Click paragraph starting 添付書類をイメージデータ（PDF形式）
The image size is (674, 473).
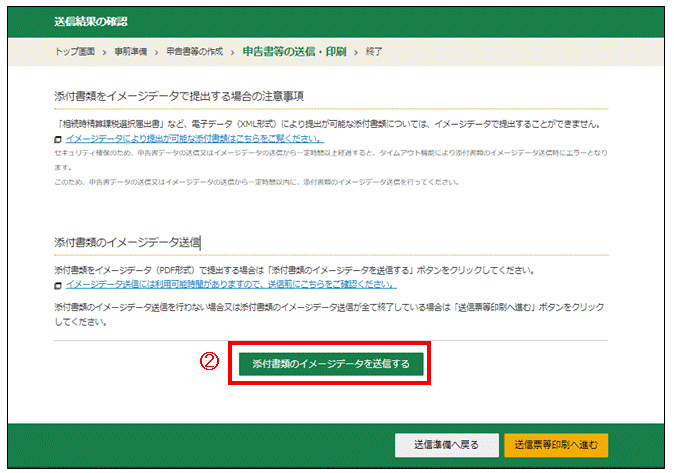(294, 270)
